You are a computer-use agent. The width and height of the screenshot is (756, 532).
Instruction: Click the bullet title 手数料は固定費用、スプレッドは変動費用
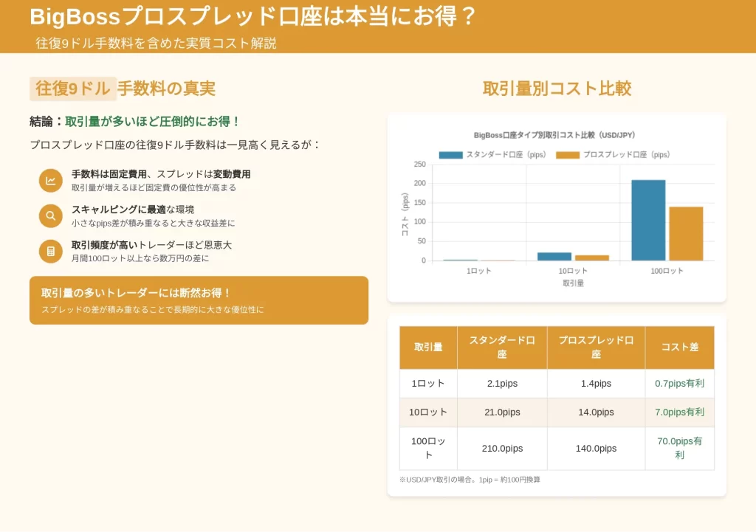[x=161, y=174]
